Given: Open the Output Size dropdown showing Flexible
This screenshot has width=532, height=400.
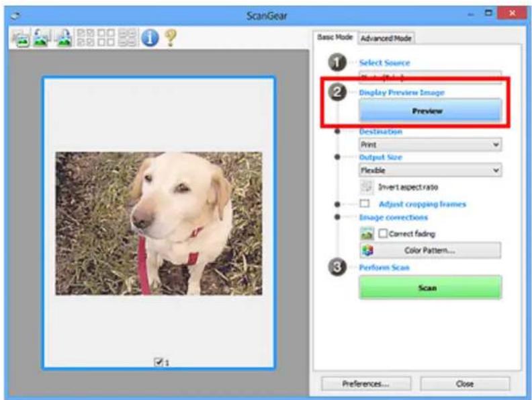Looking at the screenshot, I should 430,170.
